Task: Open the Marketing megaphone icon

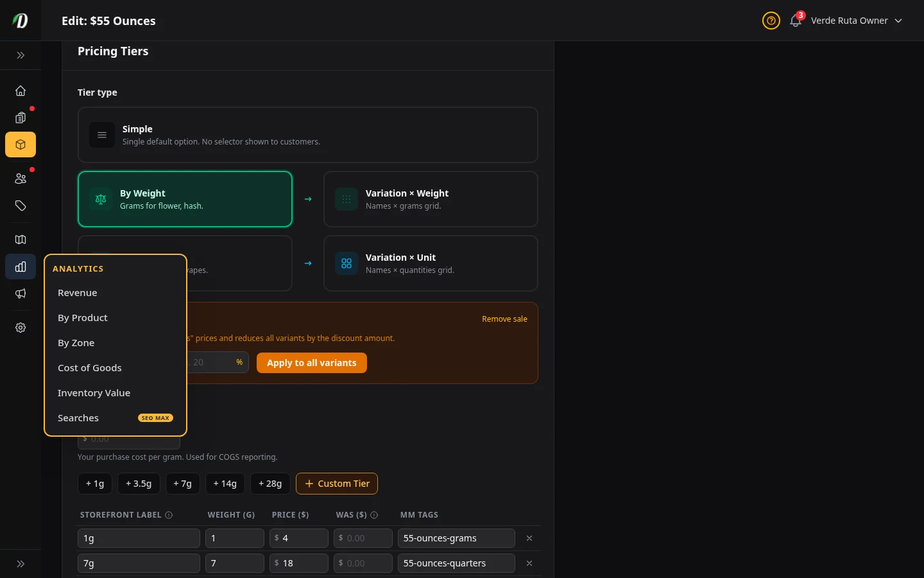Action: 20,293
